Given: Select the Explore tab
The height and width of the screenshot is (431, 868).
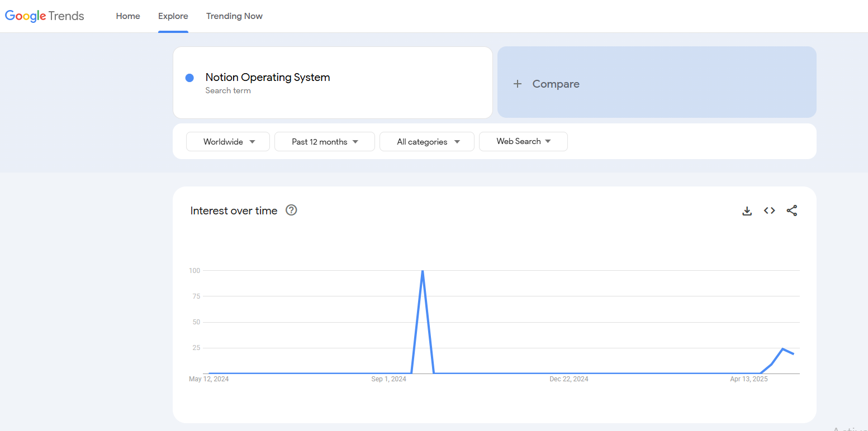Looking at the screenshot, I should tap(173, 16).
